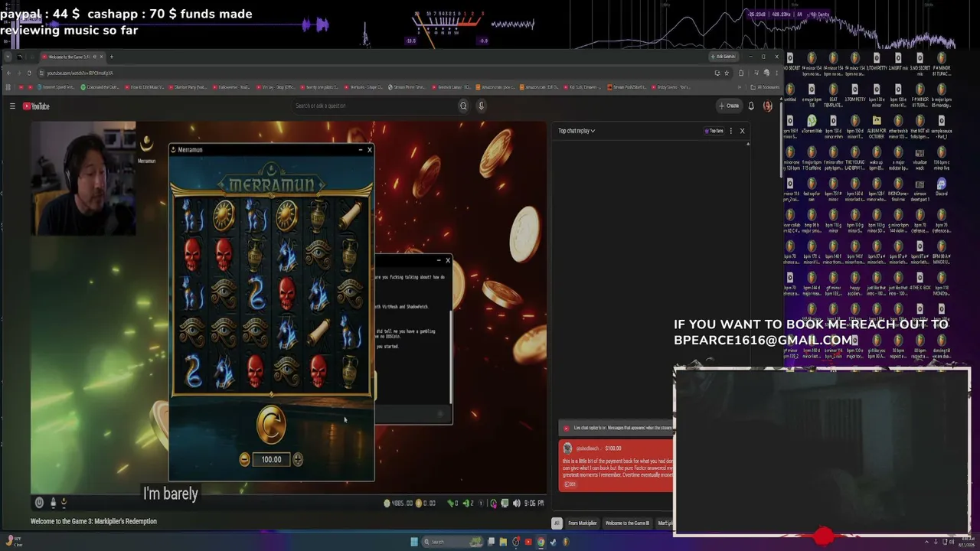This screenshot has width=980, height=551.
Task: Close the live chat replay panel
Action: click(x=742, y=131)
